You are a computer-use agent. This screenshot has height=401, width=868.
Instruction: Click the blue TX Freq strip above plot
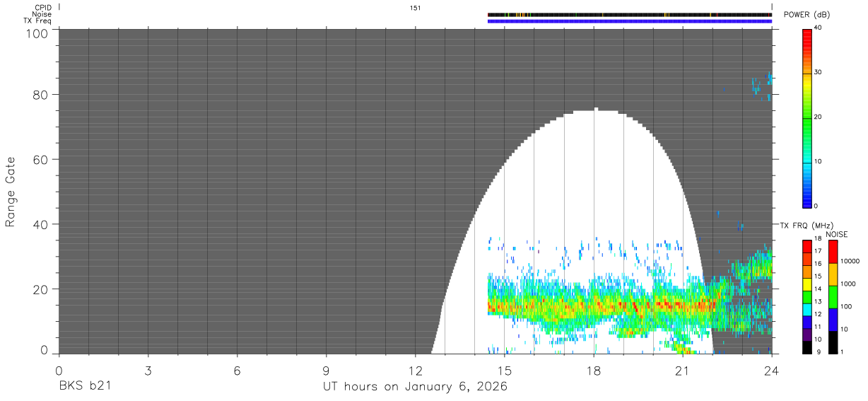630,21
